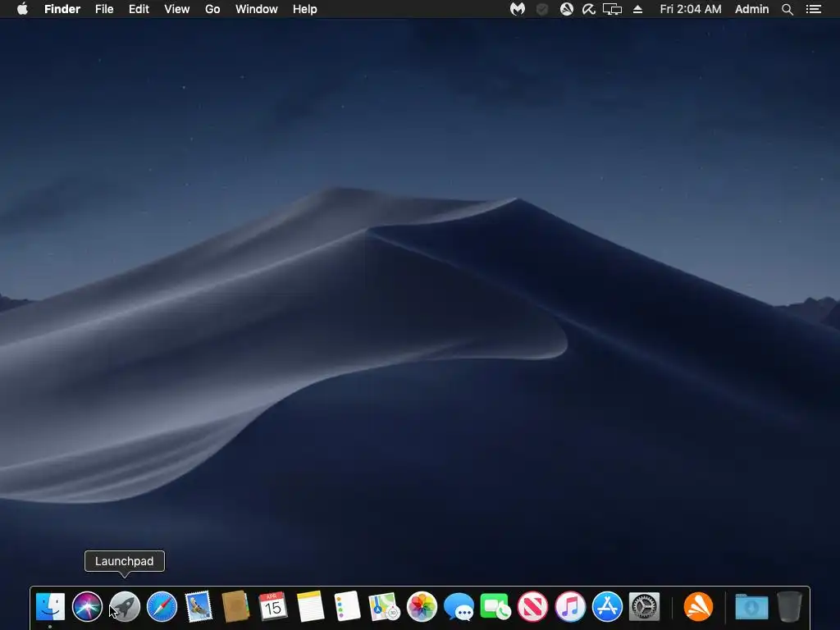The height and width of the screenshot is (630, 840).
Task: Open Downloads folder in Dock
Action: click(x=751, y=607)
